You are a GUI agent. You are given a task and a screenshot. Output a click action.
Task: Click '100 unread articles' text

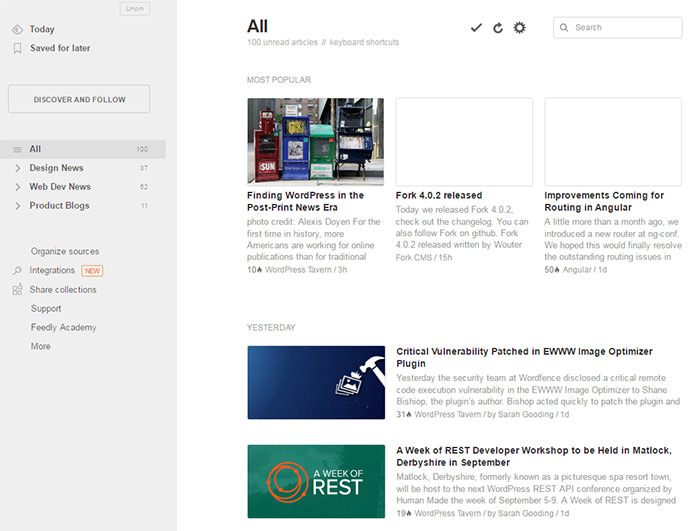pyautogui.click(x=282, y=42)
